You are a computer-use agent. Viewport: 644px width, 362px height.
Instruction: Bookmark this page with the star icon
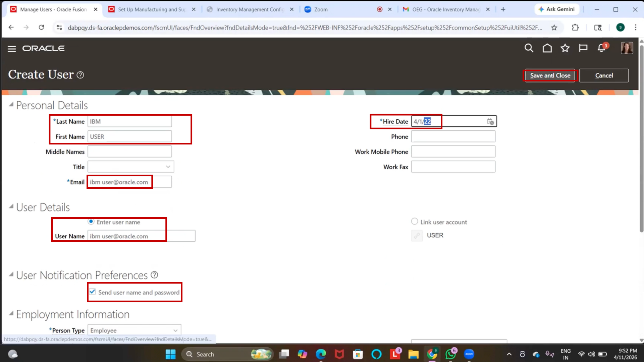(554, 27)
